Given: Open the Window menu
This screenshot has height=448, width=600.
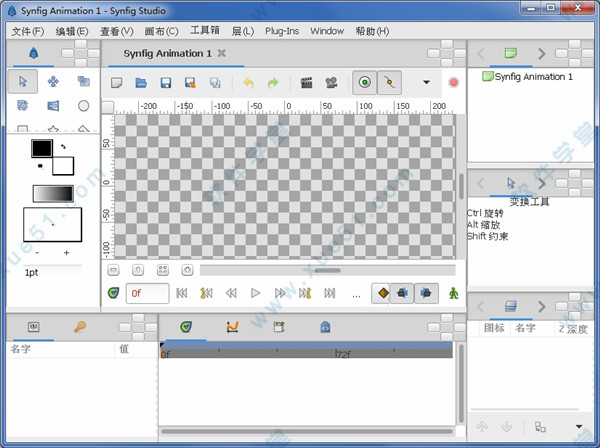Looking at the screenshot, I should 327,31.
